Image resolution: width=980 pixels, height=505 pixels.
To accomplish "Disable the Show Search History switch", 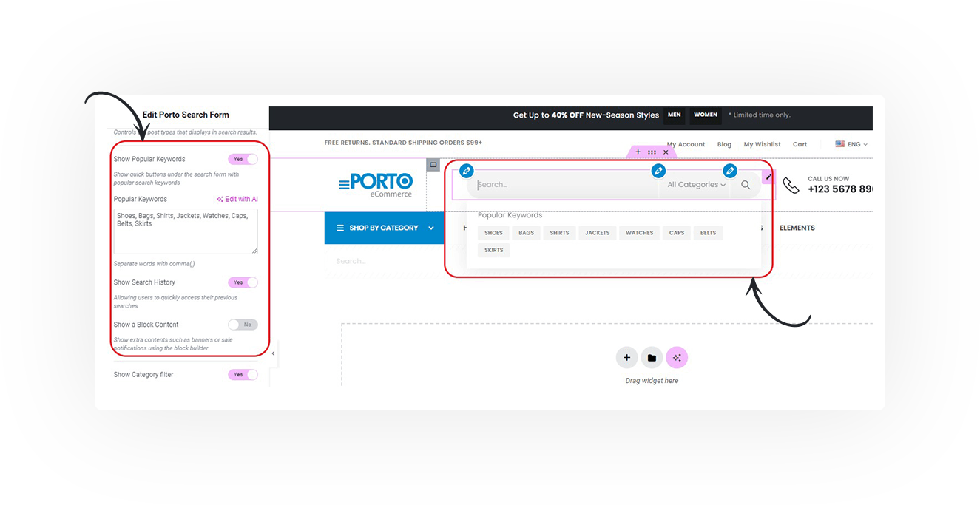I will pos(243,282).
